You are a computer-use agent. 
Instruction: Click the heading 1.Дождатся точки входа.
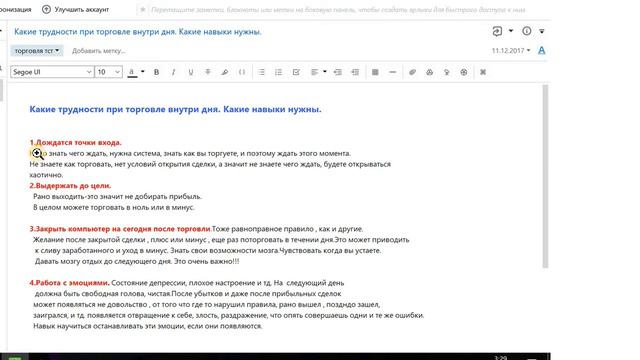(x=76, y=142)
